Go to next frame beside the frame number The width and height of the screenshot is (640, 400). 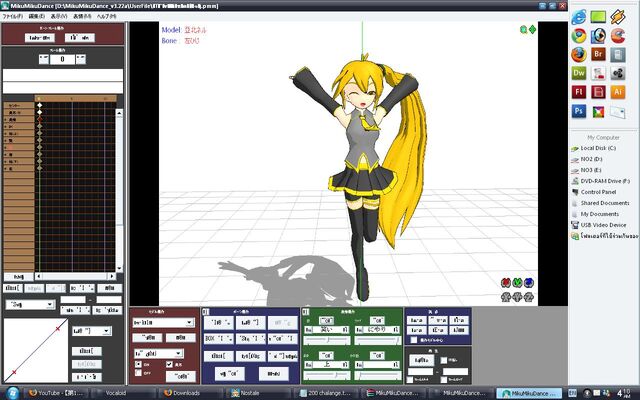pos(81,59)
